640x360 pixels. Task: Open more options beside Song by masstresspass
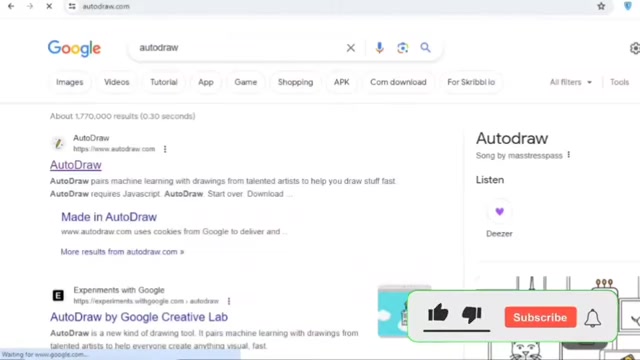[x=569, y=155]
